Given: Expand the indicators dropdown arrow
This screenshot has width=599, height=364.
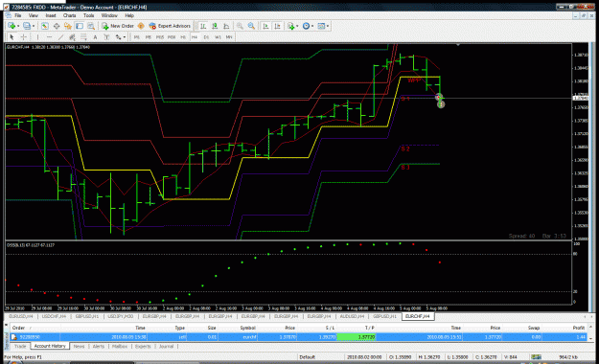Looking at the screenshot, I should pyautogui.click(x=297, y=27).
